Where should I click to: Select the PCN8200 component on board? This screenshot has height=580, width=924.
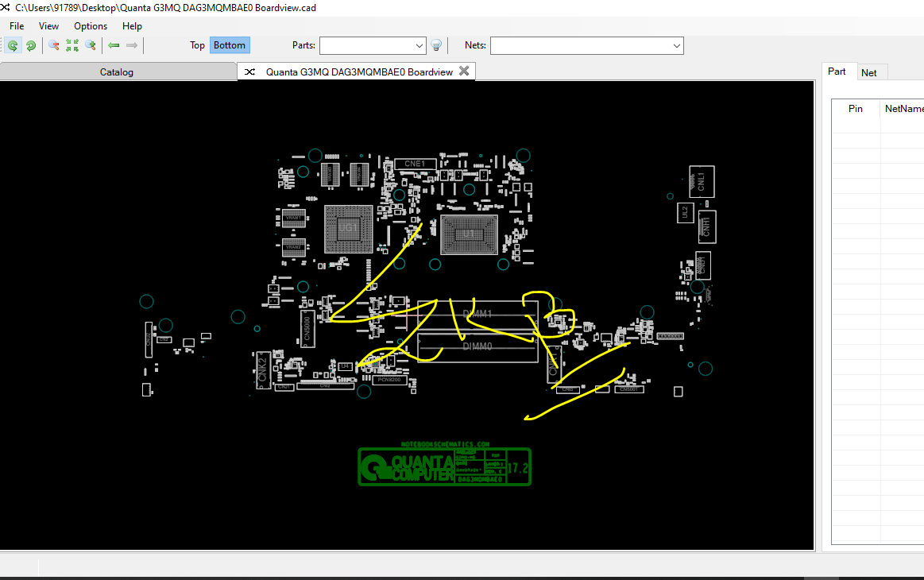[x=389, y=381]
